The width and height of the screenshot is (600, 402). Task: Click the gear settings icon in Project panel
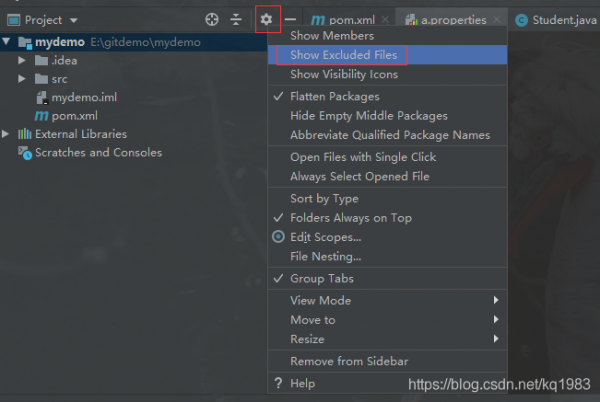point(266,19)
